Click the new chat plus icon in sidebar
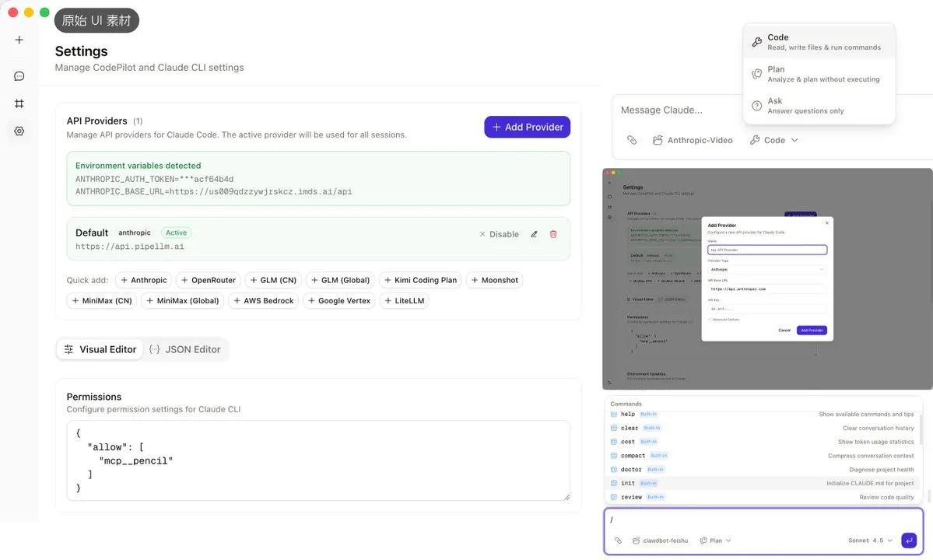This screenshot has height=560, width=933. [19, 40]
